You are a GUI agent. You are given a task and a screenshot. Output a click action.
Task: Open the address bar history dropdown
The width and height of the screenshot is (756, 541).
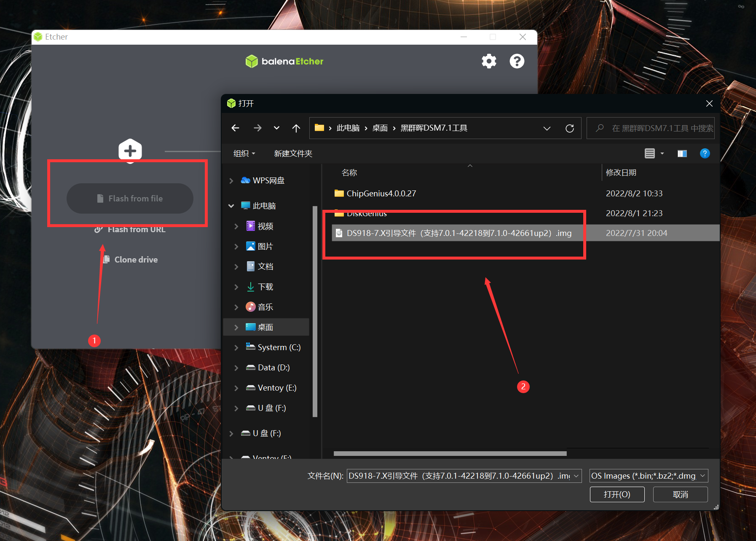pyautogui.click(x=547, y=129)
